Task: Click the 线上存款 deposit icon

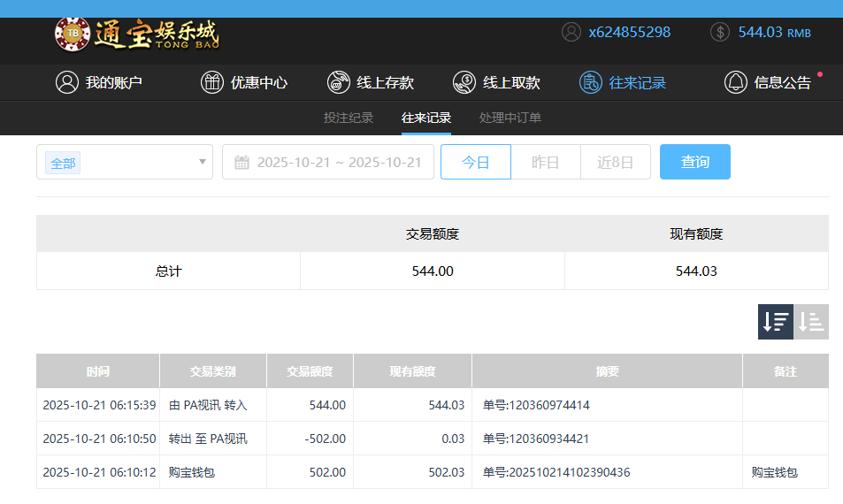Action: 338,82
